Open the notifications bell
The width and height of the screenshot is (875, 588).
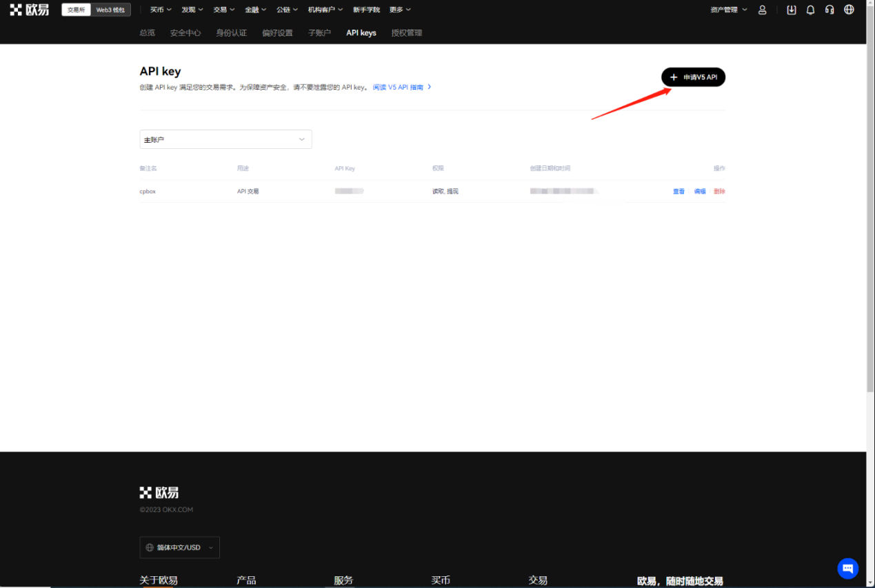(810, 10)
